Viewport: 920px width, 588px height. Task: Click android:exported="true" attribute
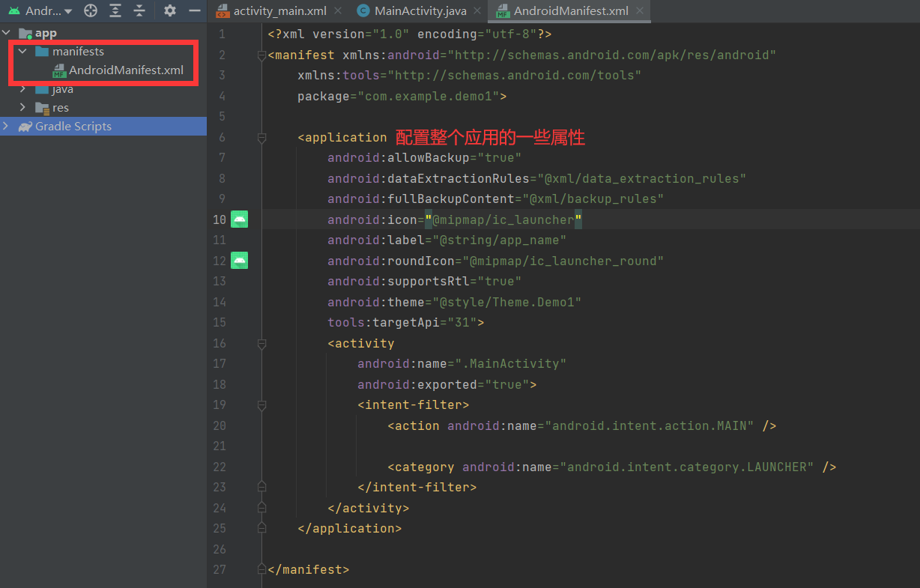pos(444,385)
